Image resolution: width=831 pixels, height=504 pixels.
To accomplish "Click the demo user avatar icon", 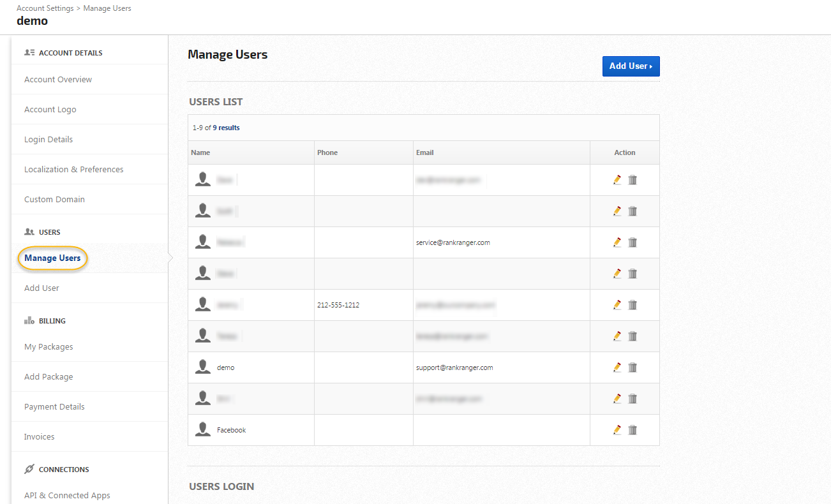I will [x=203, y=367].
